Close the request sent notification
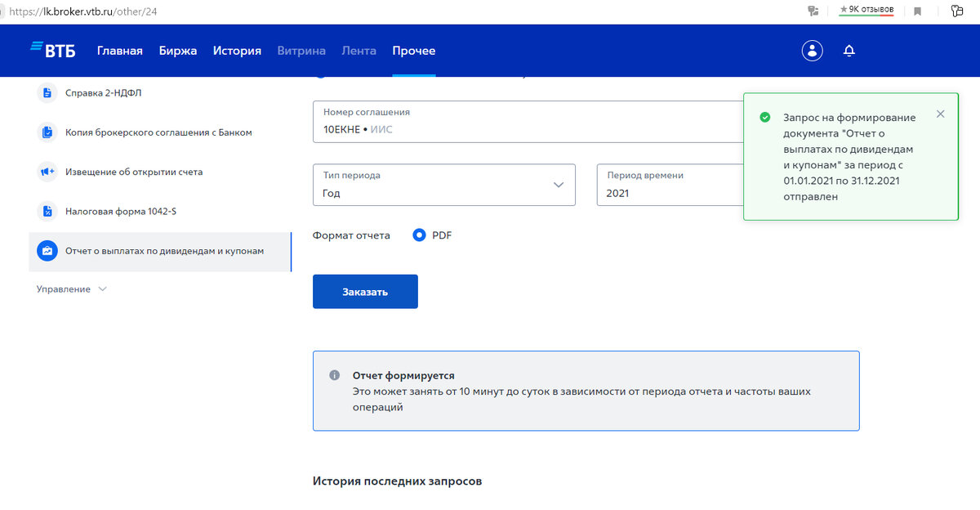The width and height of the screenshot is (980, 510). tap(940, 114)
